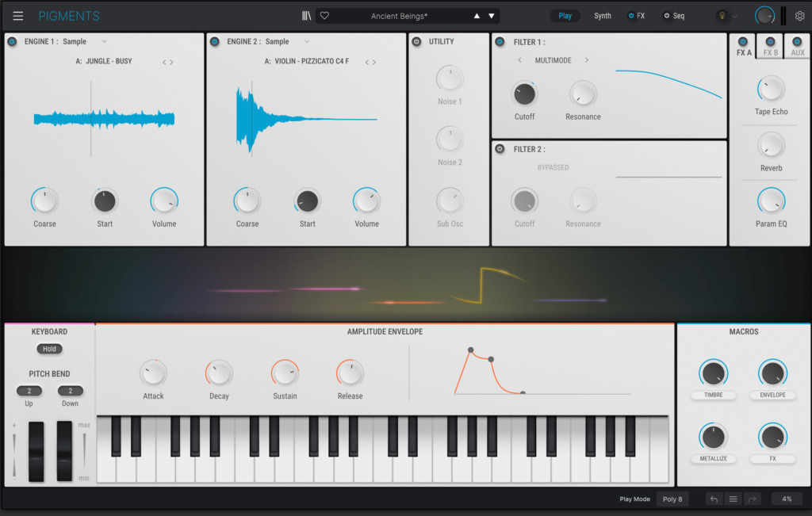Click the Engine 2 violin pizzicato waveform

pyautogui.click(x=307, y=119)
